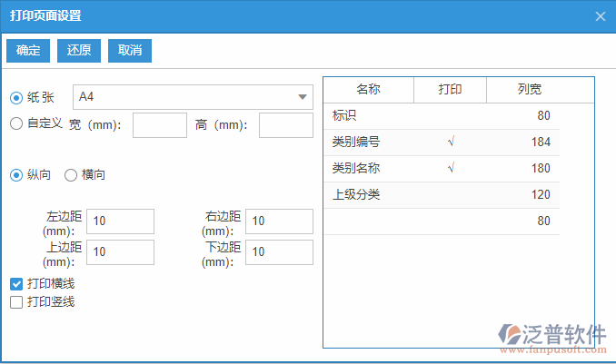Choose 横向 landscape orientation
The width and height of the screenshot is (616, 364).
coord(71,175)
